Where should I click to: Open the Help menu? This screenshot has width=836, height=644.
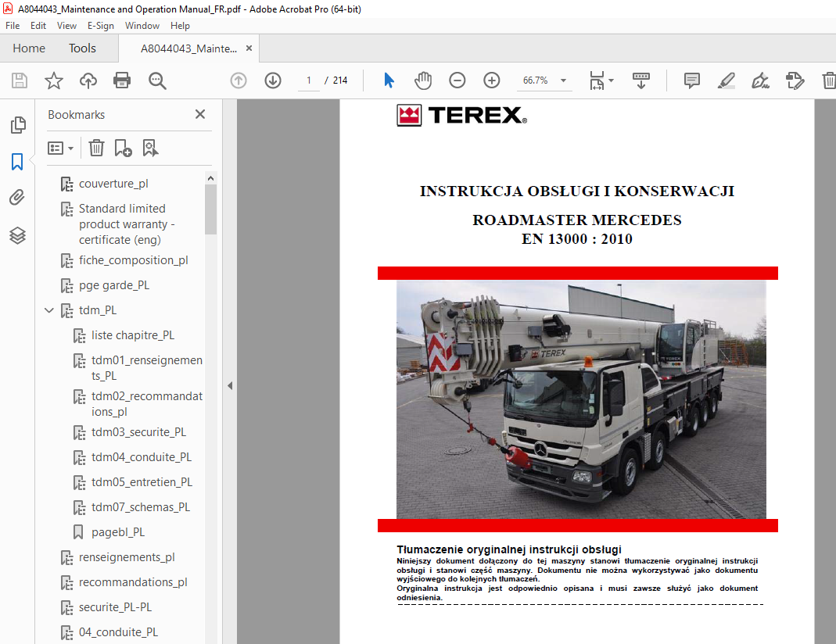click(x=180, y=26)
